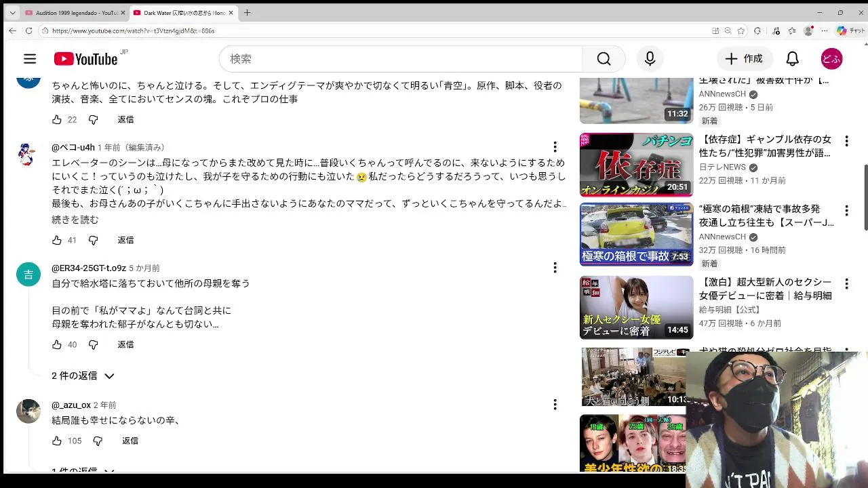Open the 給与明細【公式】 channel name
The height and width of the screenshot is (488, 868).
(731, 310)
